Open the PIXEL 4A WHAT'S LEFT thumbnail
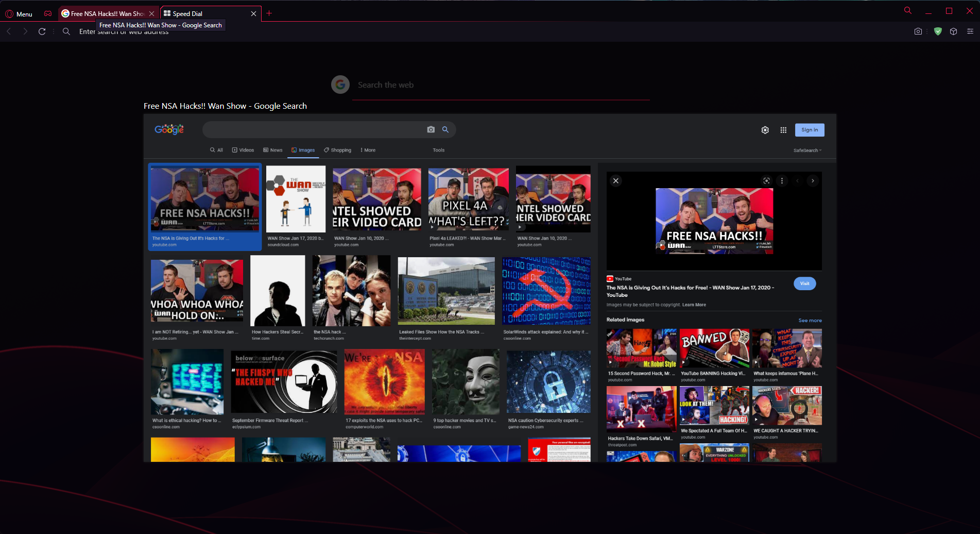 point(469,199)
